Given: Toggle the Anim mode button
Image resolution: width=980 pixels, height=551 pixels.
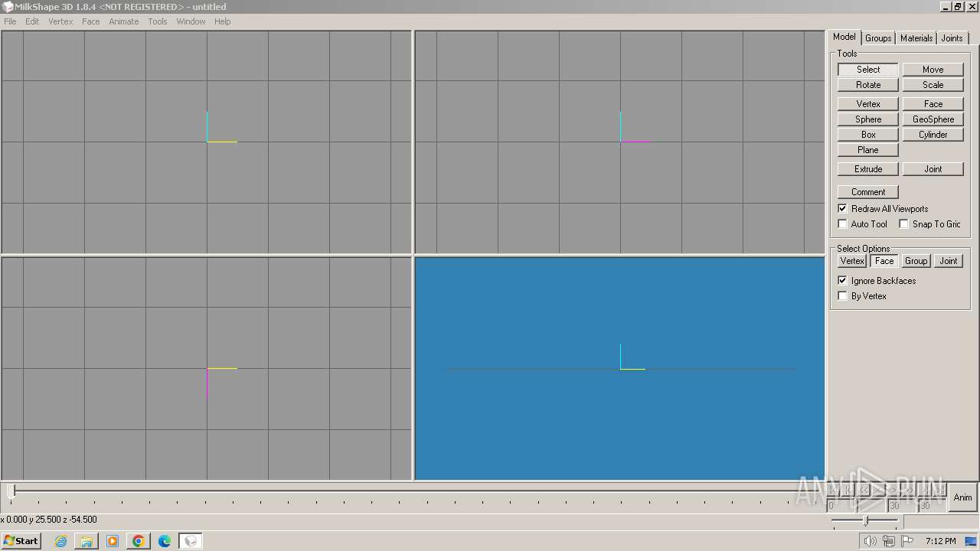Looking at the screenshot, I should (962, 497).
